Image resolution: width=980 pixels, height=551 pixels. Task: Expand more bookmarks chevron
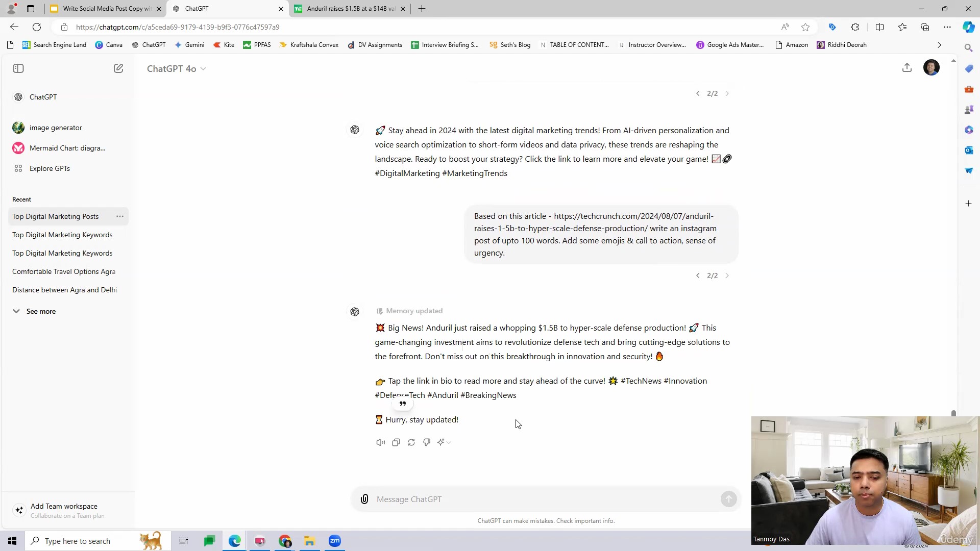click(939, 45)
